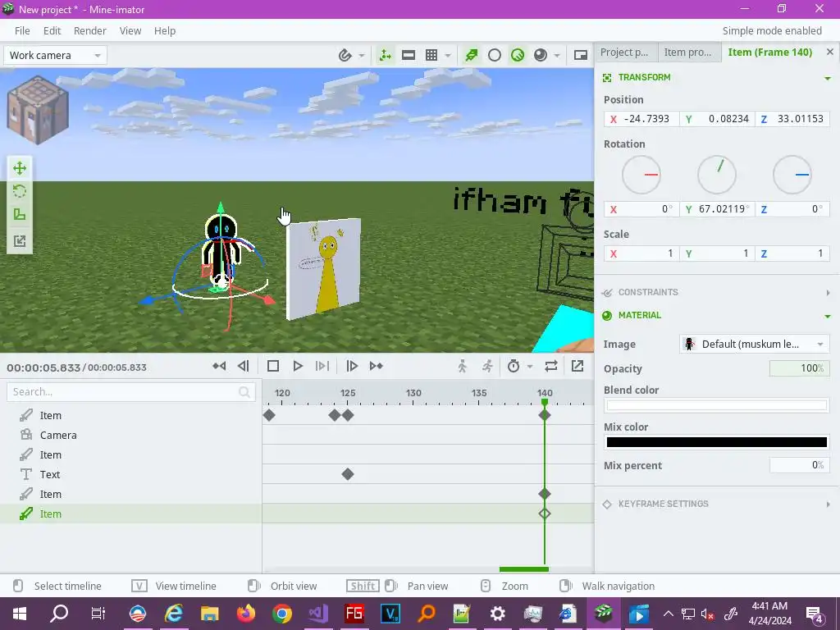The width and height of the screenshot is (840, 630).
Task: Jump to next keyframe
Action: pyautogui.click(x=376, y=366)
